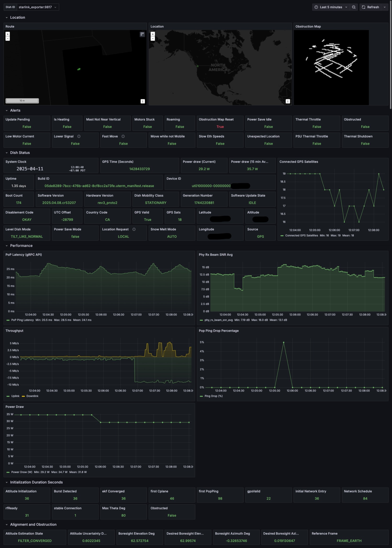Toggle the Uplink series in legend
Screen dimensions: 392x548
pyautogui.click(x=15, y=396)
